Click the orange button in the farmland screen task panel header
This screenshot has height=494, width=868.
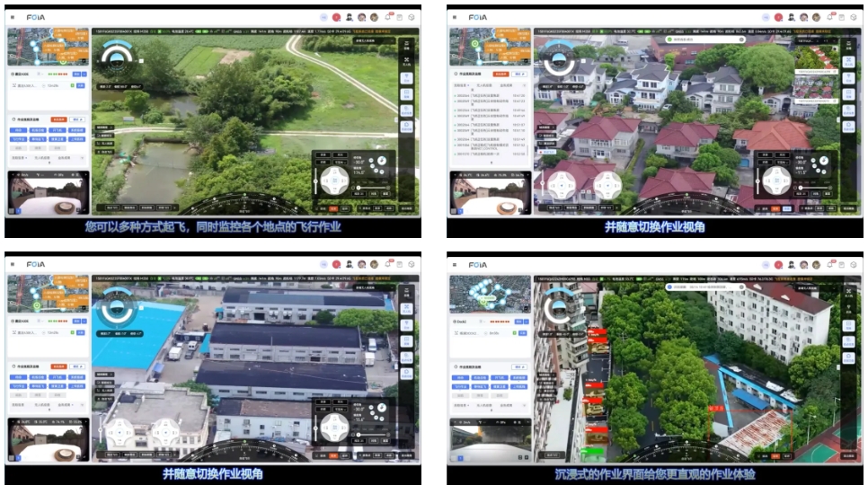tap(58, 119)
